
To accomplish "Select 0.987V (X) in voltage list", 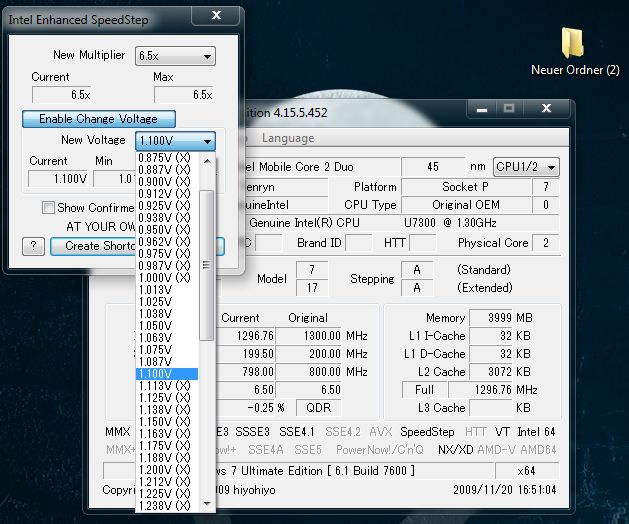I will pyautogui.click(x=167, y=266).
